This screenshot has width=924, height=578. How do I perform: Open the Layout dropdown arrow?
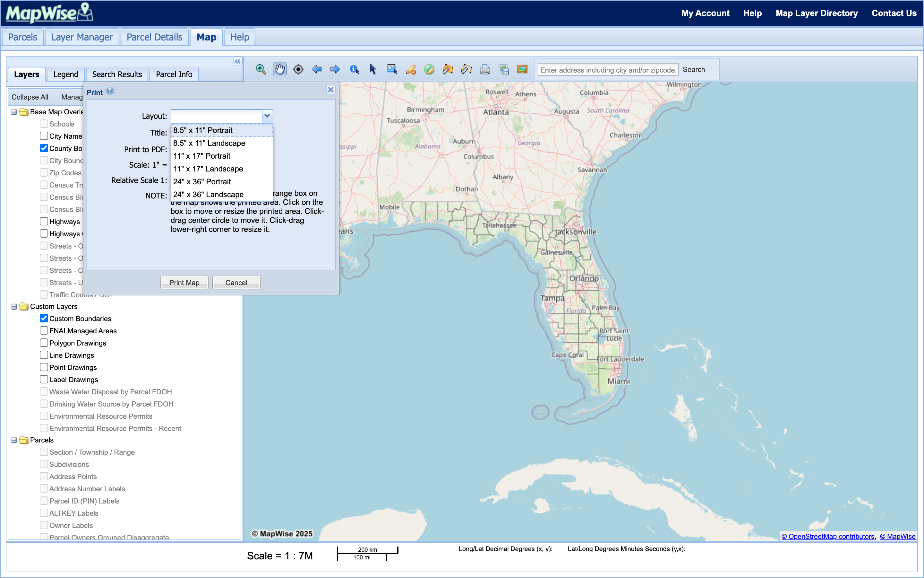tap(267, 116)
